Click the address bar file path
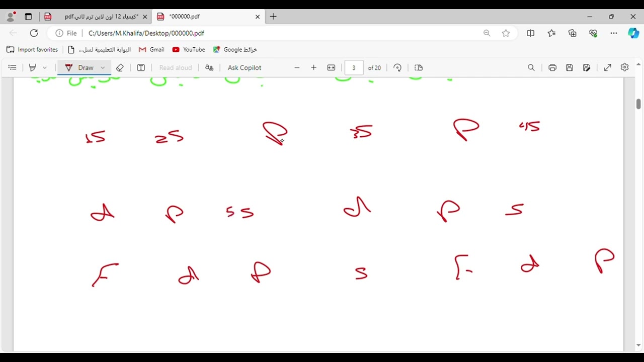The image size is (644, 362). [x=146, y=33]
